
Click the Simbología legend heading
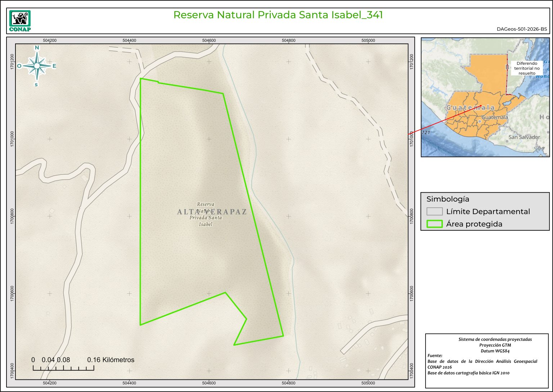click(448, 199)
